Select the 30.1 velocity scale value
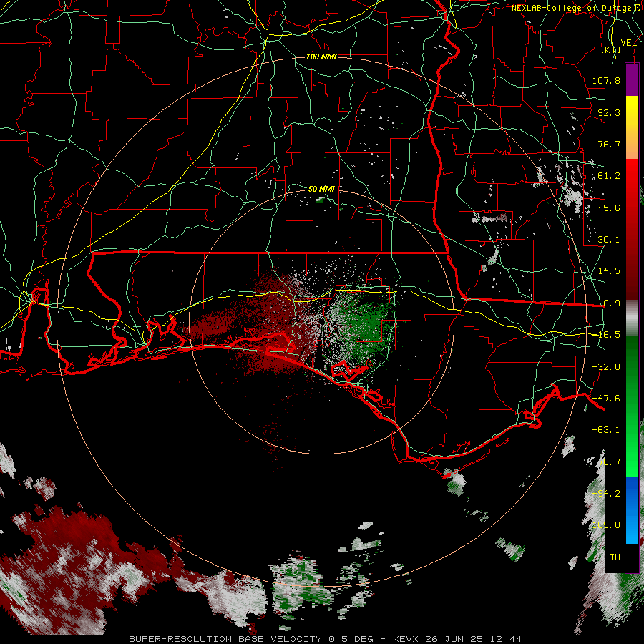The width and height of the screenshot is (644, 644). pyautogui.click(x=609, y=240)
